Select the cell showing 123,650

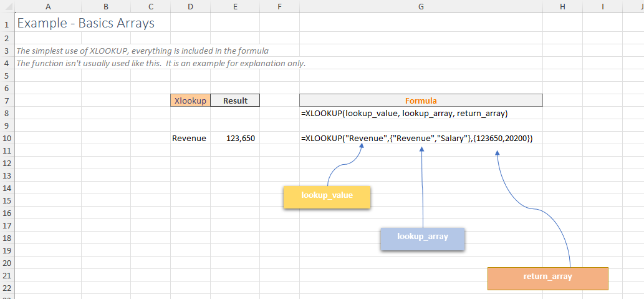(235, 139)
